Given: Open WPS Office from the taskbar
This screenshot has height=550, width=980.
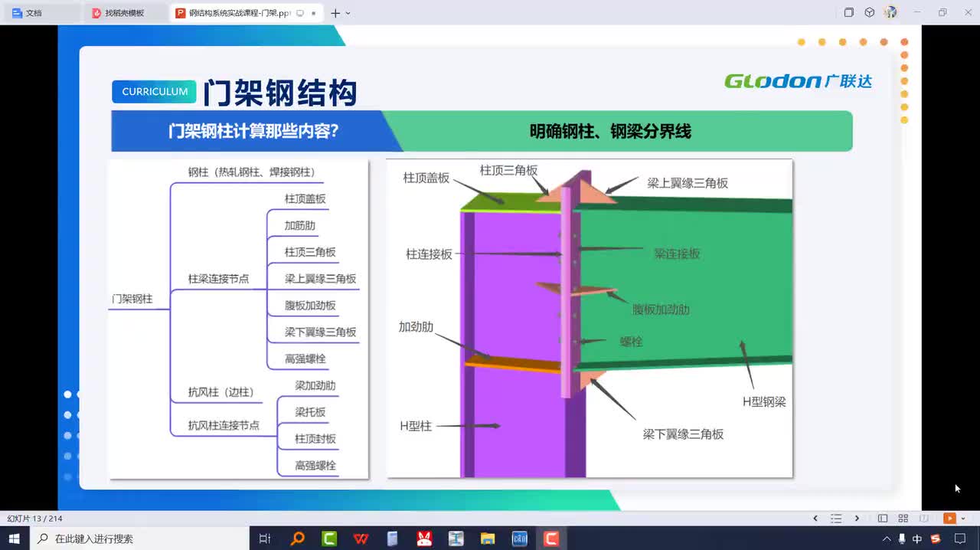Looking at the screenshot, I should point(361,539).
